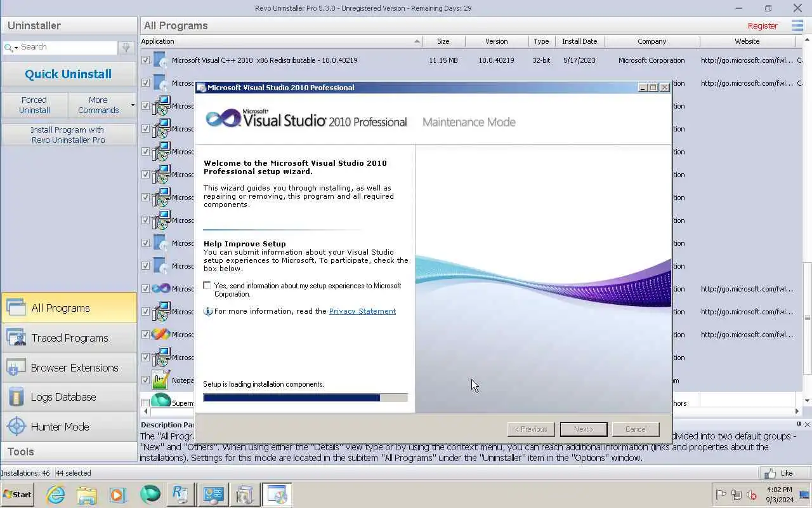This screenshot has width=812, height=508.
Task: Click the thumbs-up Like icon
Action: [x=770, y=473]
